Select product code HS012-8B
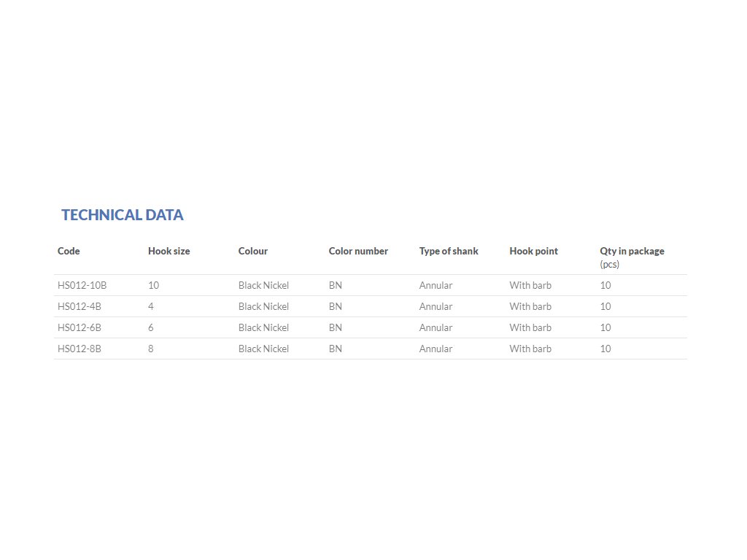Screen dimensions: 747x560 pyautogui.click(x=79, y=349)
